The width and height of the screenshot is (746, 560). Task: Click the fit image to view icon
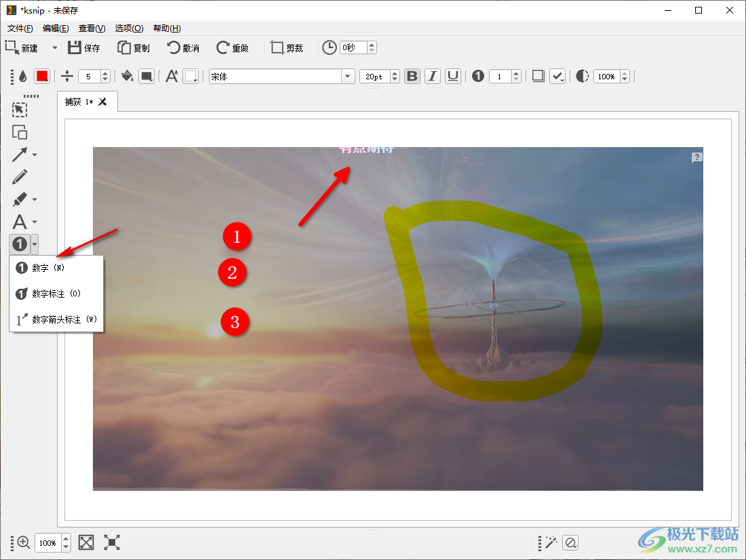pos(86,542)
